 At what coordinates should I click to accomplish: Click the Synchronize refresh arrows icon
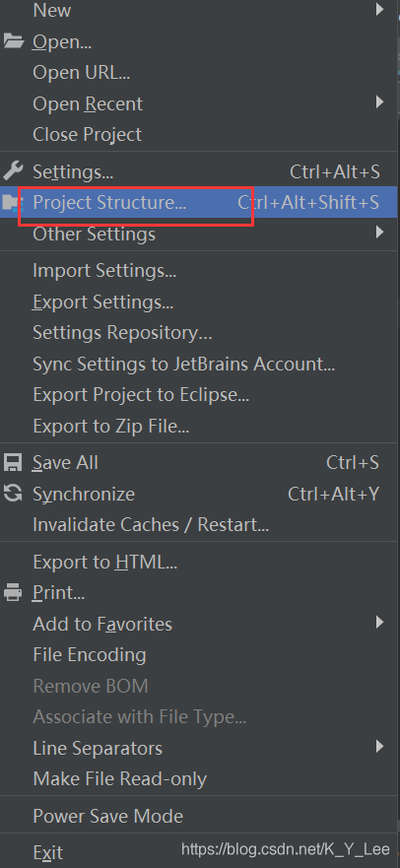(x=13, y=493)
